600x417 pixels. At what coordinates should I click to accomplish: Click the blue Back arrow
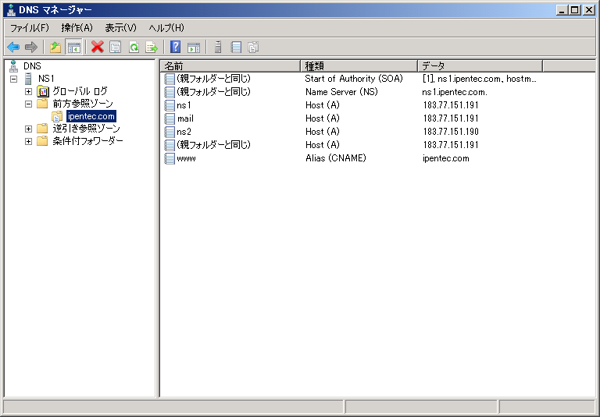pos(13,47)
